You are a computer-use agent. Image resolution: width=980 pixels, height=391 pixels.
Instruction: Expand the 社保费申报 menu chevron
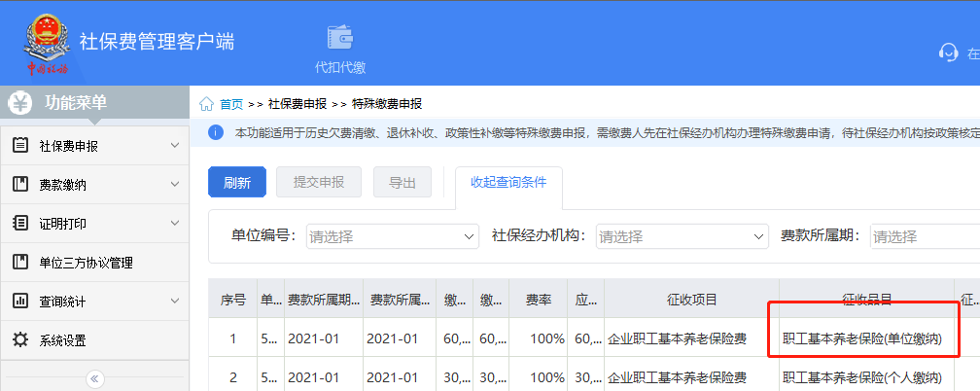(175, 146)
